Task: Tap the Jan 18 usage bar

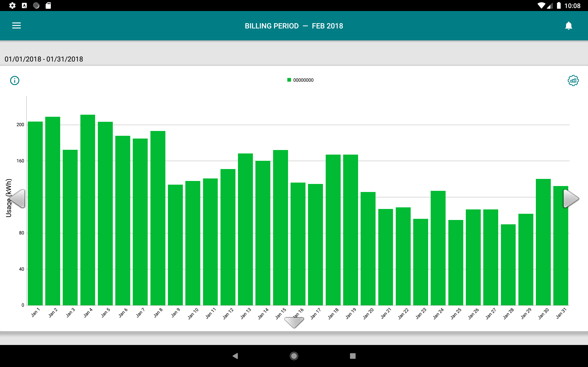Action: [x=333, y=230]
